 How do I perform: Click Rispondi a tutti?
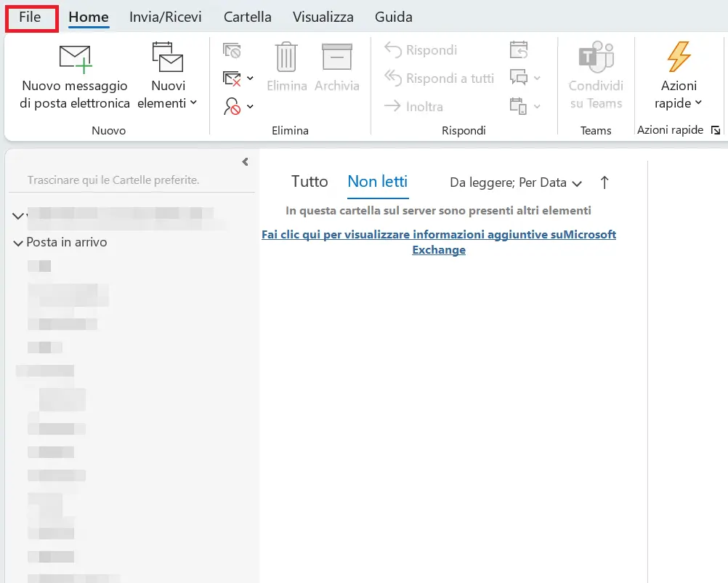(x=440, y=79)
